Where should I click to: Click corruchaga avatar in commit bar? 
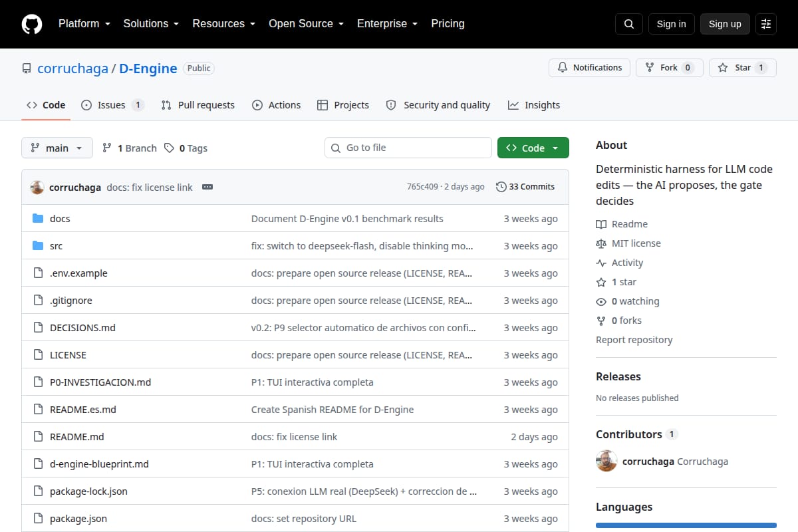(37, 187)
